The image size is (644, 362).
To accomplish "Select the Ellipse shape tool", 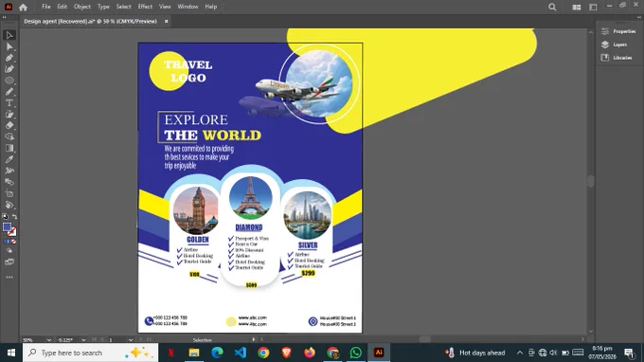I will tap(9, 81).
